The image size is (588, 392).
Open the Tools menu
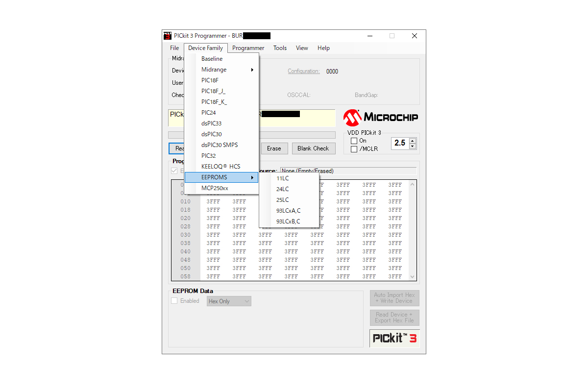280,48
